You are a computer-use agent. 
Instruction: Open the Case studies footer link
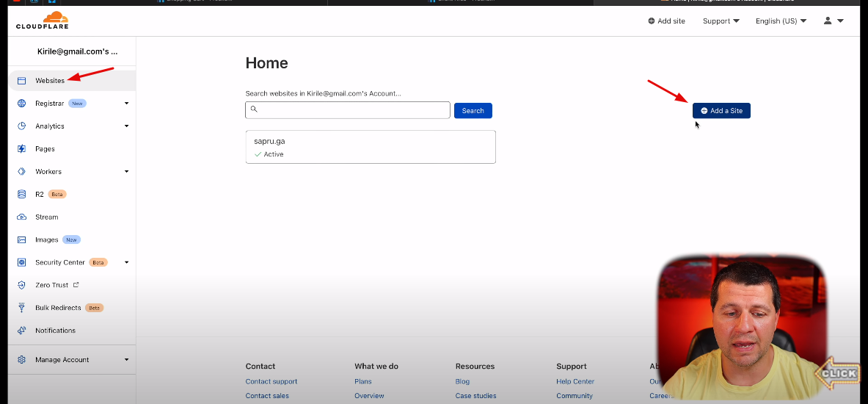click(475, 396)
